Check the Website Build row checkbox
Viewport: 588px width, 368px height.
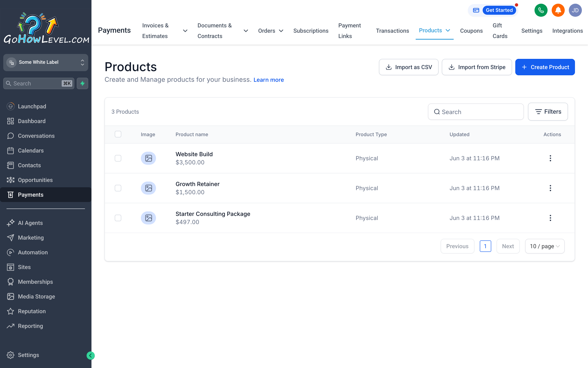(x=118, y=158)
